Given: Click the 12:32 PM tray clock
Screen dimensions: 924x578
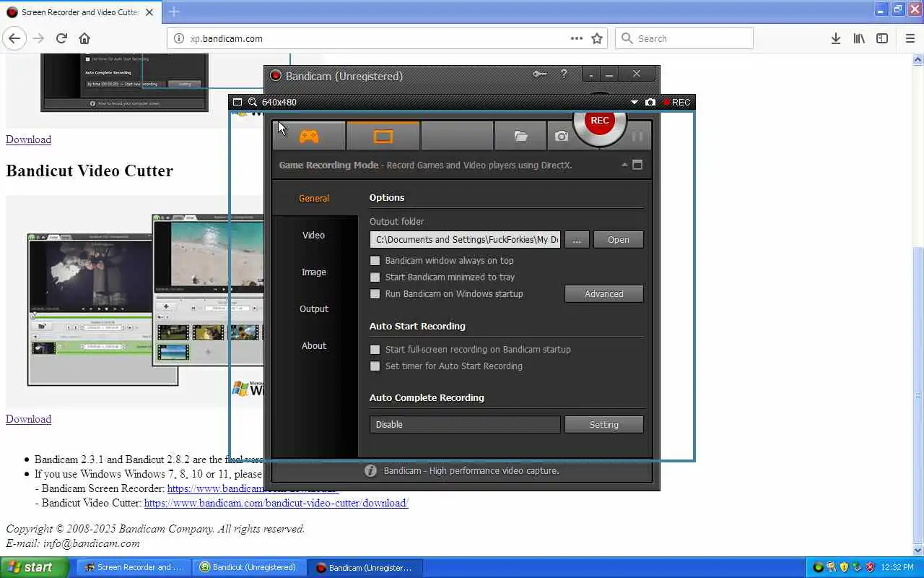Looking at the screenshot, I should (x=897, y=567).
